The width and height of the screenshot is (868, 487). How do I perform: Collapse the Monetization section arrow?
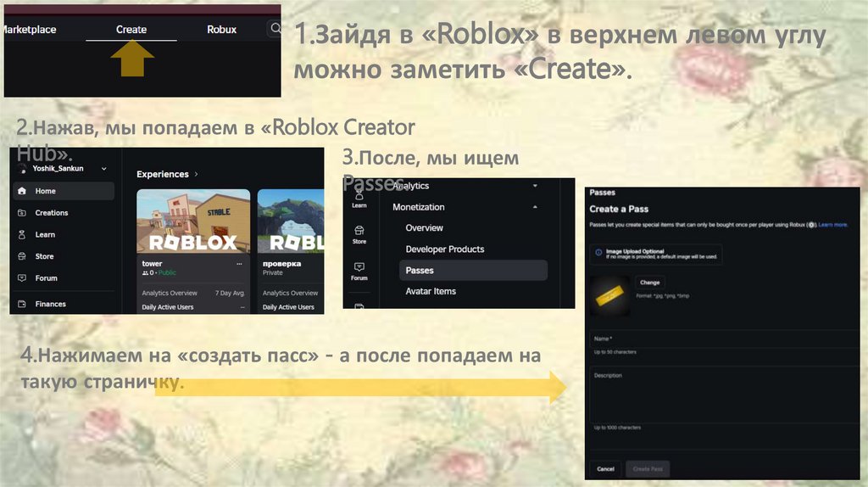pyautogui.click(x=535, y=207)
